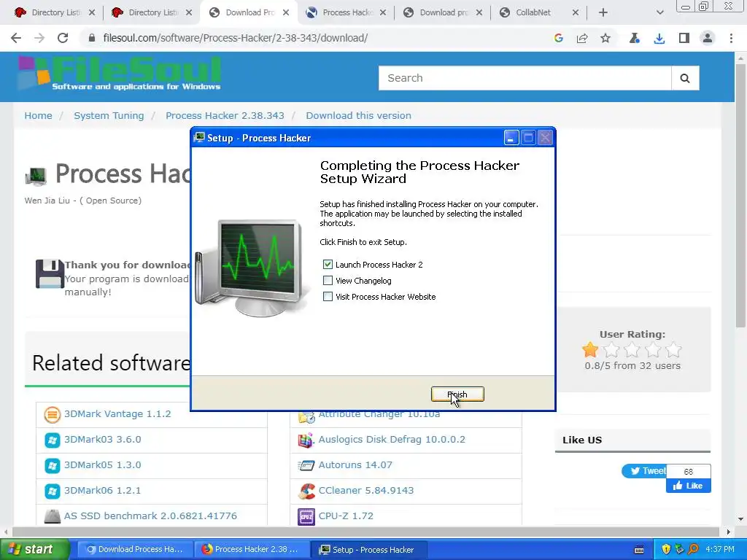Enable the View Changelog checkbox

tap(328, 281)
